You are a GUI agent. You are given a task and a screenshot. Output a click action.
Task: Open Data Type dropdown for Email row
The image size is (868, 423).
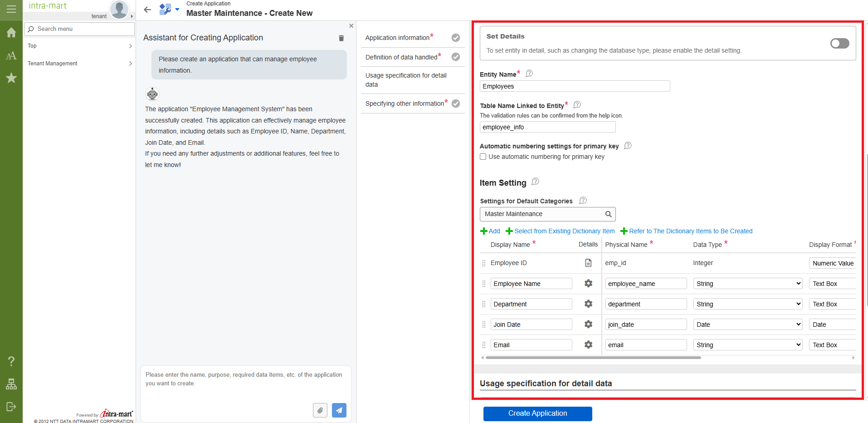point(747,345)
